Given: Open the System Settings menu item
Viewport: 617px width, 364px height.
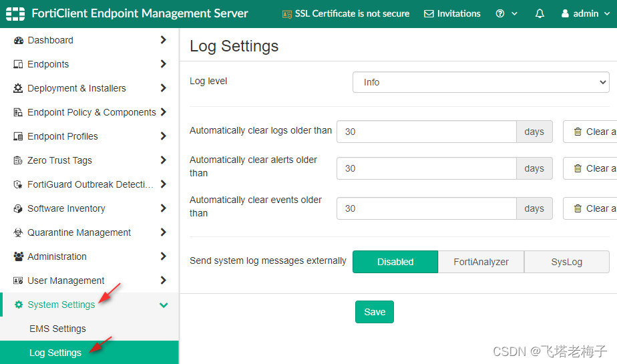Looking at the screenshot, I should [x=89, y=305].
